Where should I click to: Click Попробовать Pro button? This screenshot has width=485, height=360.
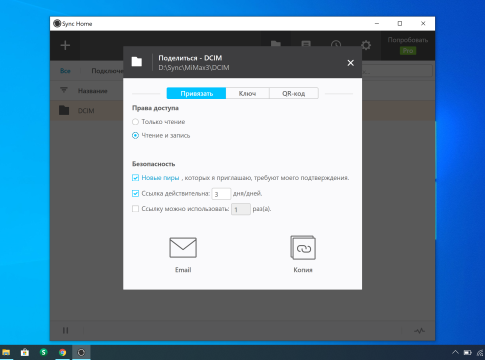tap(408, 45)
